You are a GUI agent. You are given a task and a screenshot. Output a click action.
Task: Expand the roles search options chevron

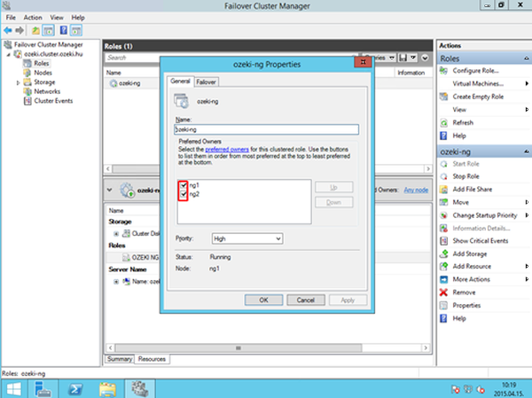click(425, 58)
